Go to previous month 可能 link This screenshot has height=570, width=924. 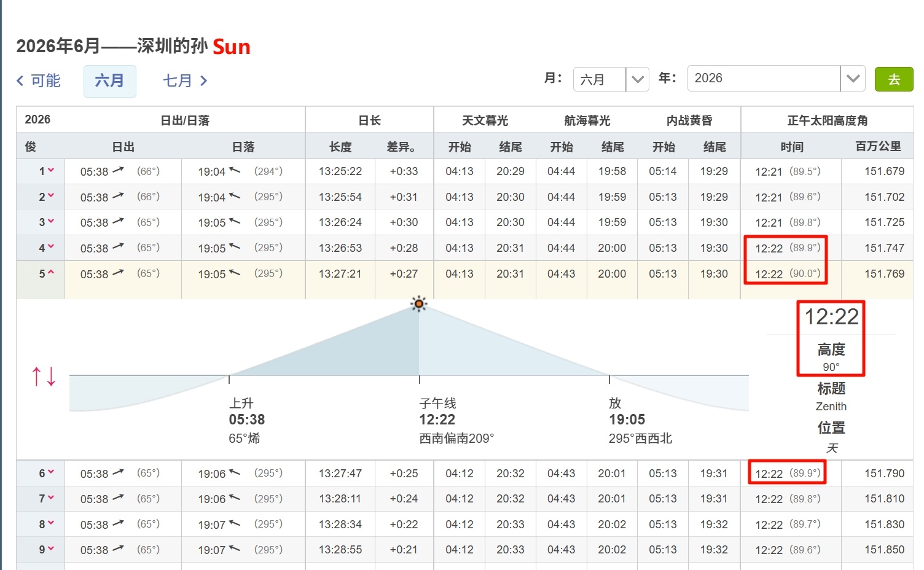coord(38,80)
